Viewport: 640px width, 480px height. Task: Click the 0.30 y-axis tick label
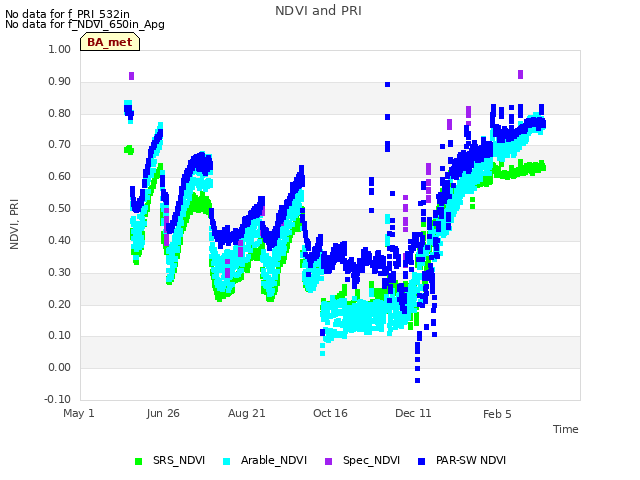[x=60, y=272]
